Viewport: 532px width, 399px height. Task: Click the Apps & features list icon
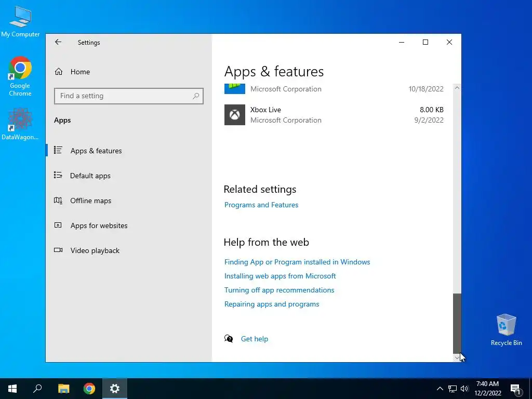[x=58, y=150]
